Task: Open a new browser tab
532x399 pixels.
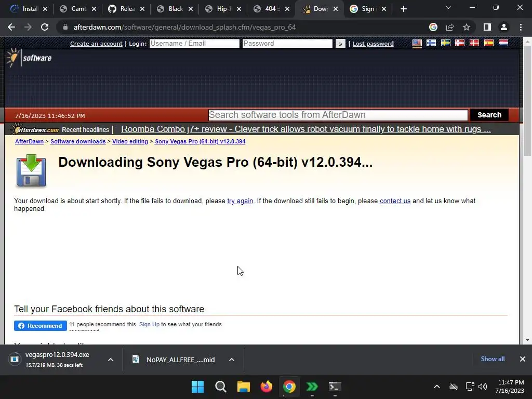Action: (x=403, y=9)
